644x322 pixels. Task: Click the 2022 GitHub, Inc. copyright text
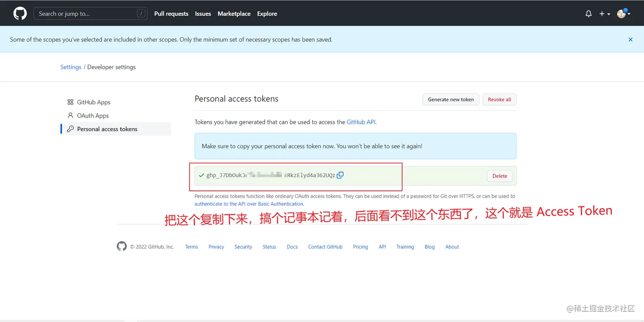coord(152,247)
